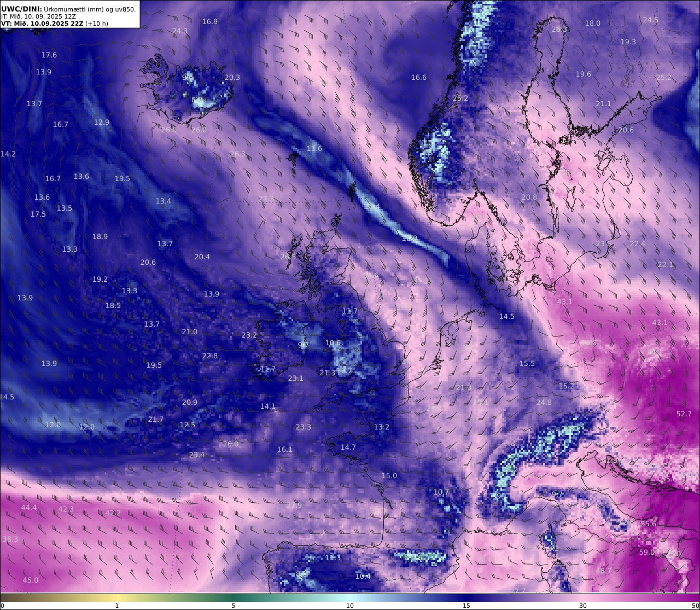Click the 20.3 value beside Iceland
This screenshot has height=610, width=700.
pos(232,77)
